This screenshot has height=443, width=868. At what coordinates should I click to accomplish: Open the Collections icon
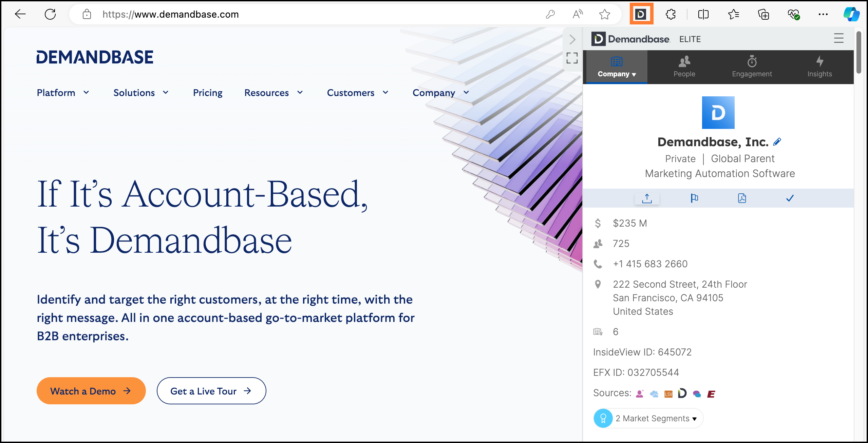pos(763,14)
